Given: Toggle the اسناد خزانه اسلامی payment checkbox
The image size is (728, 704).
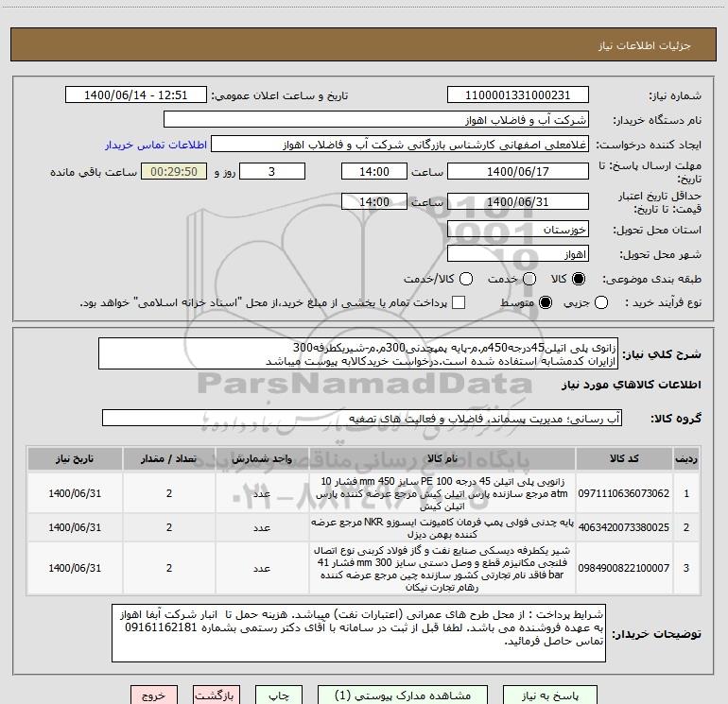Looking at the screenshot, I should click(x=459, y=302).
